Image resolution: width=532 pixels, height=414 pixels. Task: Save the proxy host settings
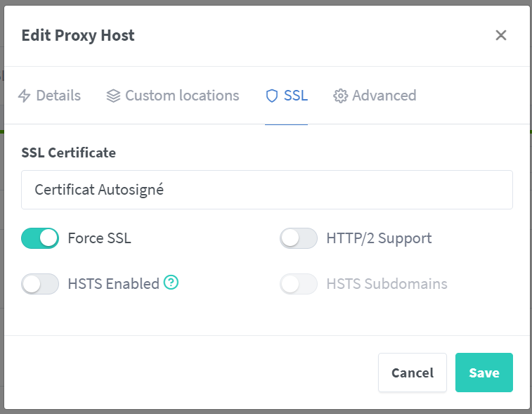484,373
